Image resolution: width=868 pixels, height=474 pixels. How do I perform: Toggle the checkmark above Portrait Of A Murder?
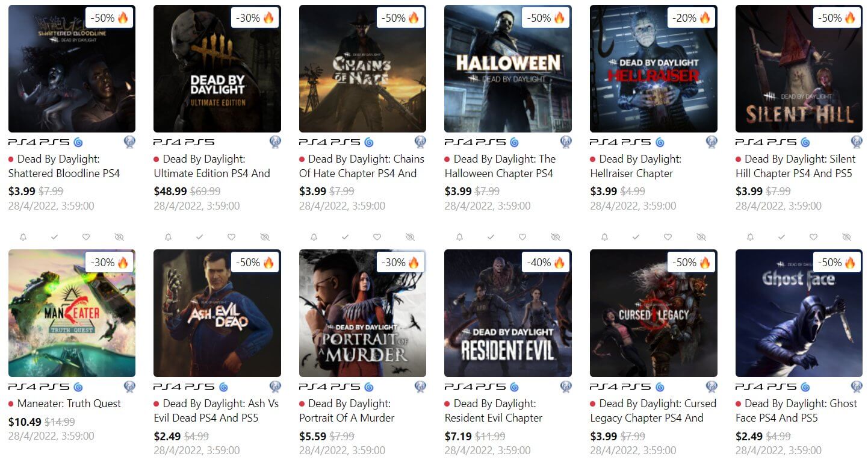pos(345,237)
